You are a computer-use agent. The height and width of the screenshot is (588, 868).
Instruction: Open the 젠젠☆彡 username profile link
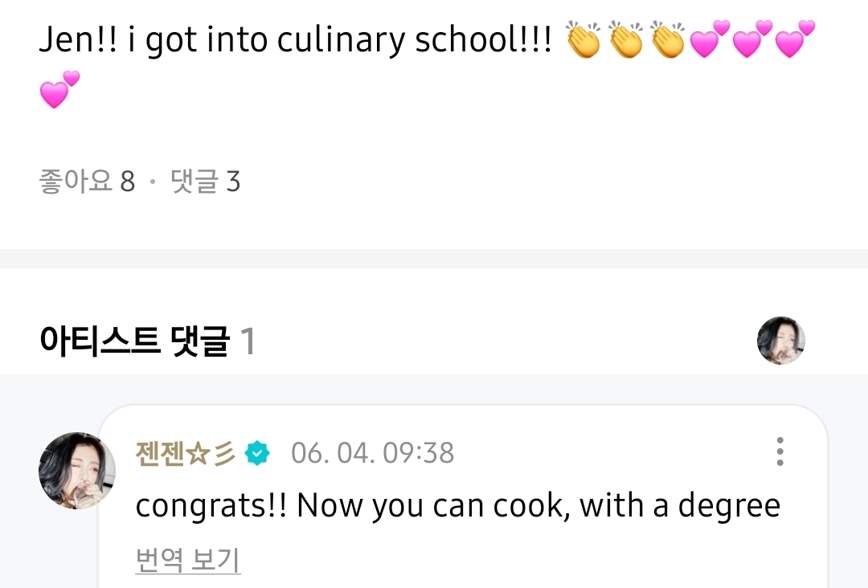point(186,453)
